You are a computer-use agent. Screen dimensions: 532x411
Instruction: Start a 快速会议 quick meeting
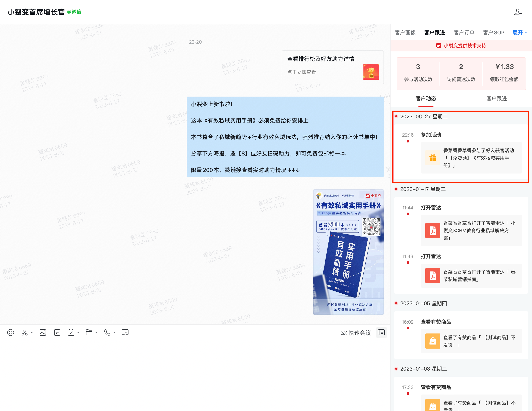[356, 333]
